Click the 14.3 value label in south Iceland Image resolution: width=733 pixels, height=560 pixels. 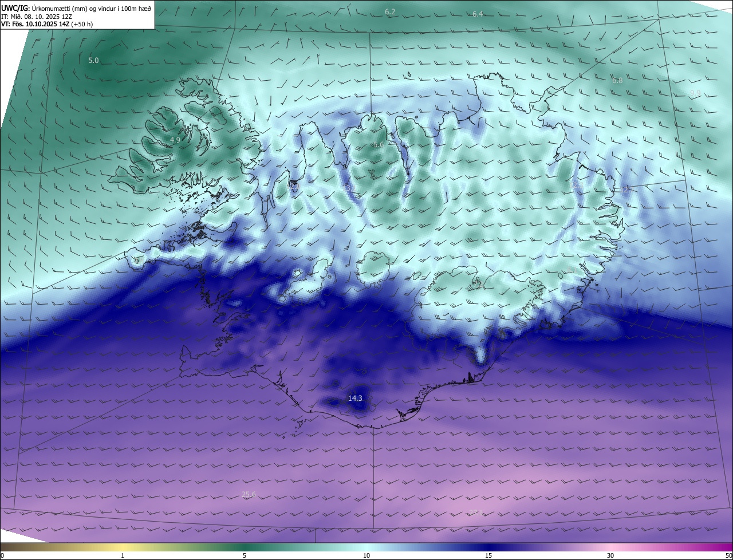[x=355, y=398]
